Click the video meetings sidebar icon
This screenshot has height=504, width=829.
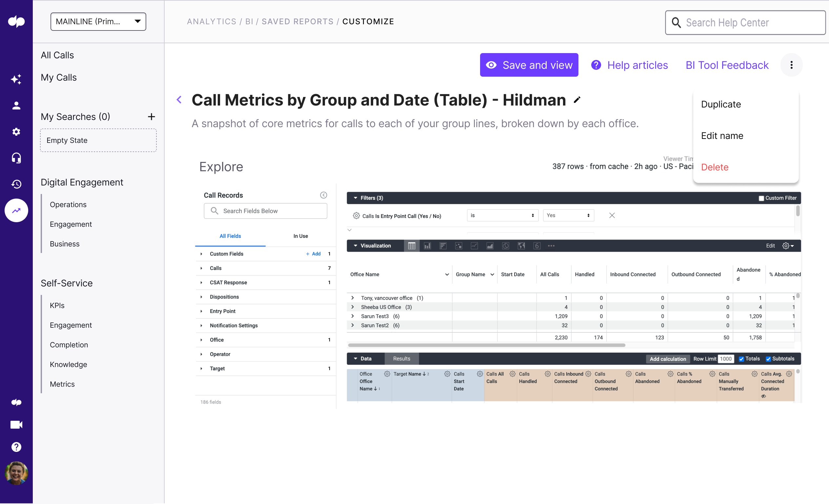(16, 424)
